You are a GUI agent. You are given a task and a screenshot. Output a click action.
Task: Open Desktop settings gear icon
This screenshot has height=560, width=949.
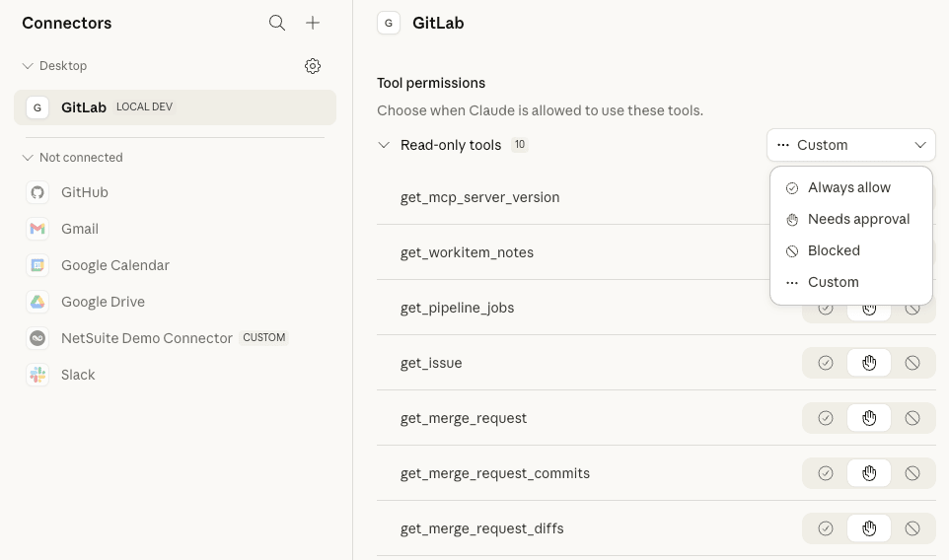313,66
